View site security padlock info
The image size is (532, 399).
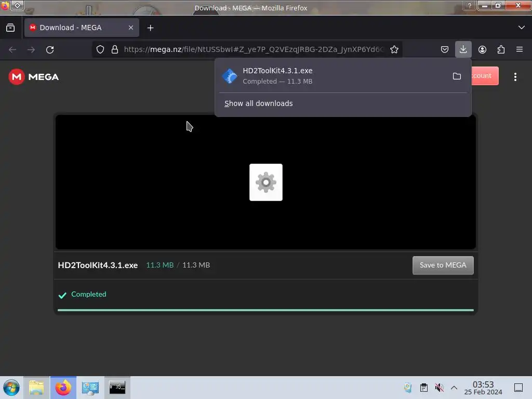point(115,49)
